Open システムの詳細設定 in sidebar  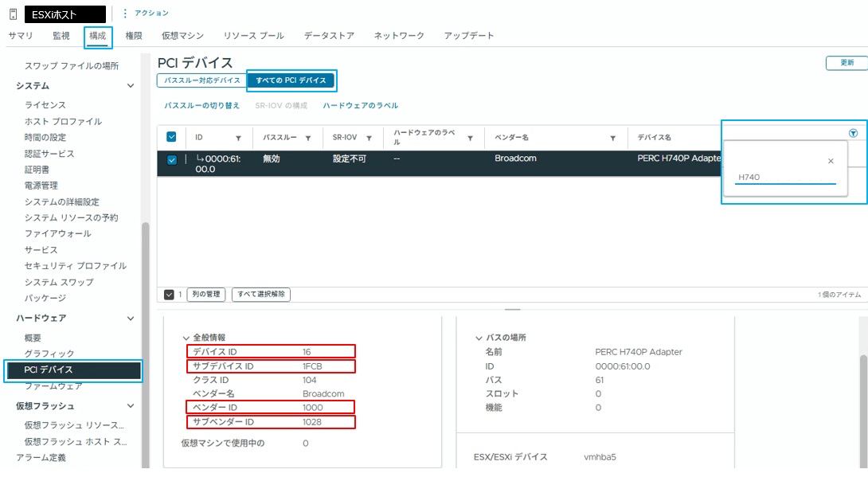coord(62,201)
